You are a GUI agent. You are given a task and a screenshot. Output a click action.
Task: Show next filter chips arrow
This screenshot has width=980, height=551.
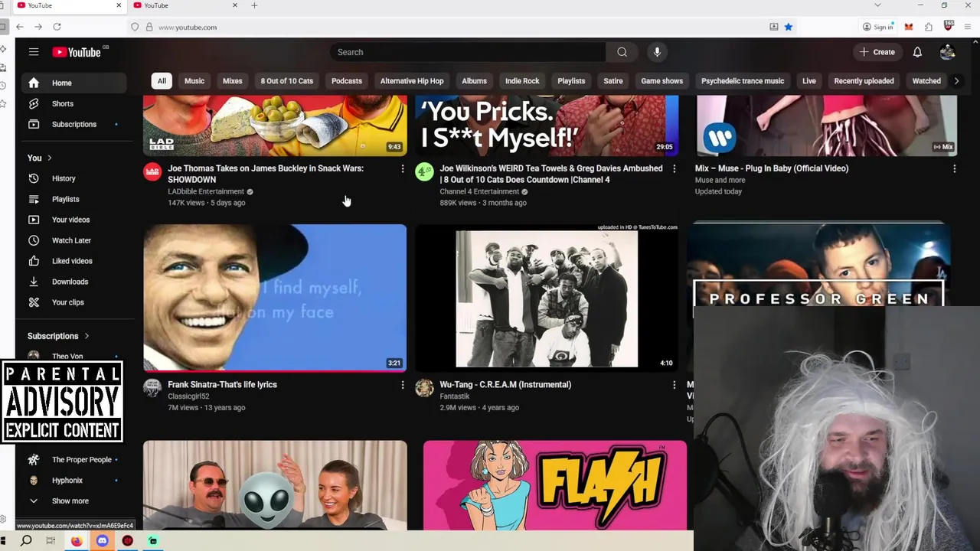pos(955,81)
